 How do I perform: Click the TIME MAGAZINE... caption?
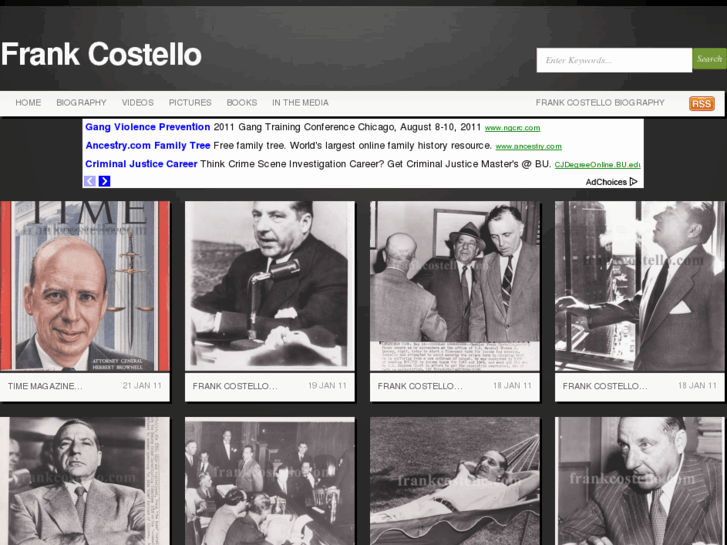pyautogui.click(x=45, y=386)
